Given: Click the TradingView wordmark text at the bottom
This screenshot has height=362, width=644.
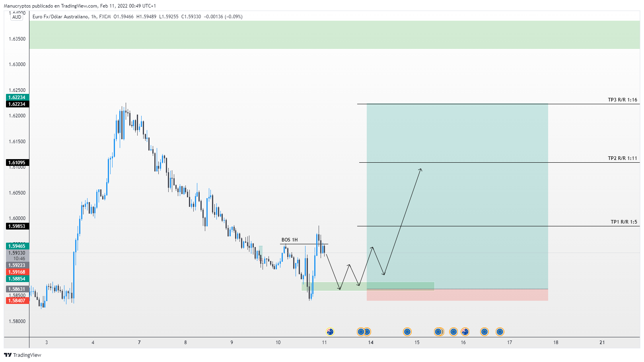Looking at the screenshot, I should tap(27, 355).
